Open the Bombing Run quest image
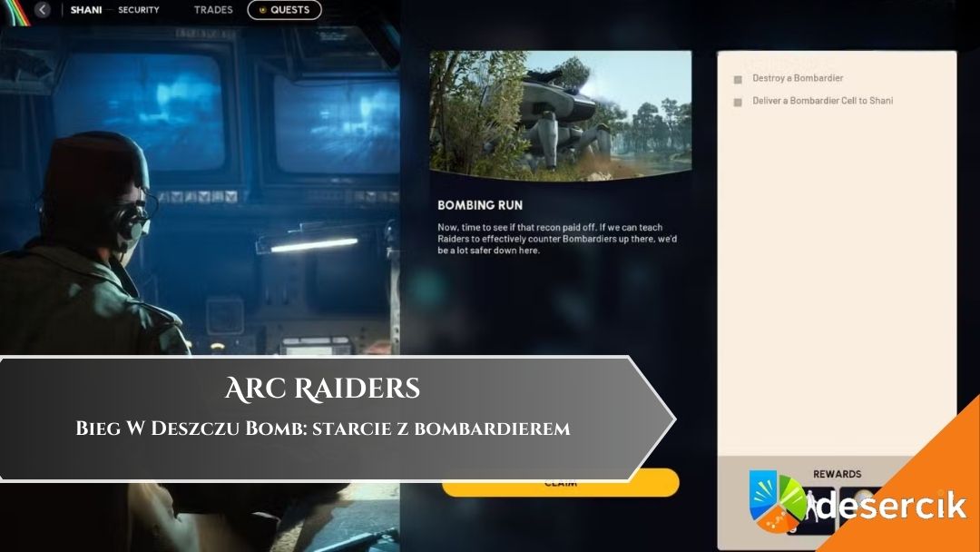Image resolution: width=980 pixels, height=552 pixels. coord(560,115)
